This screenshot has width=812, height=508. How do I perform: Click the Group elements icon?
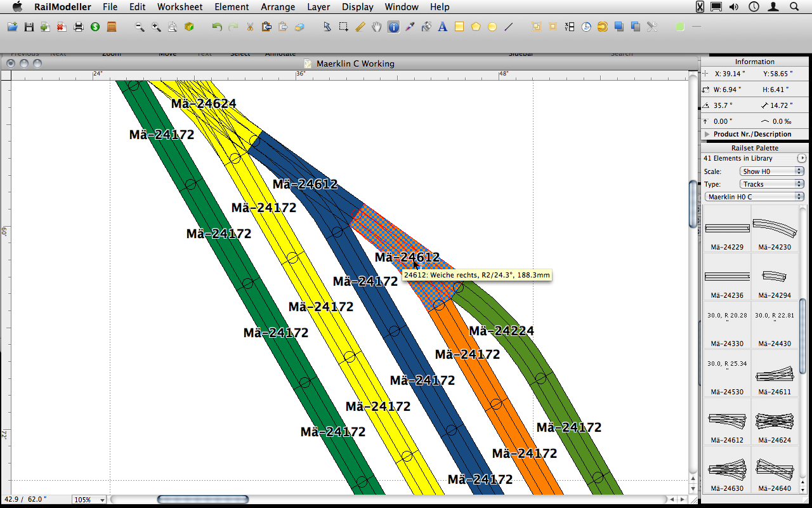pyautogui.click(x=536, y=27)
